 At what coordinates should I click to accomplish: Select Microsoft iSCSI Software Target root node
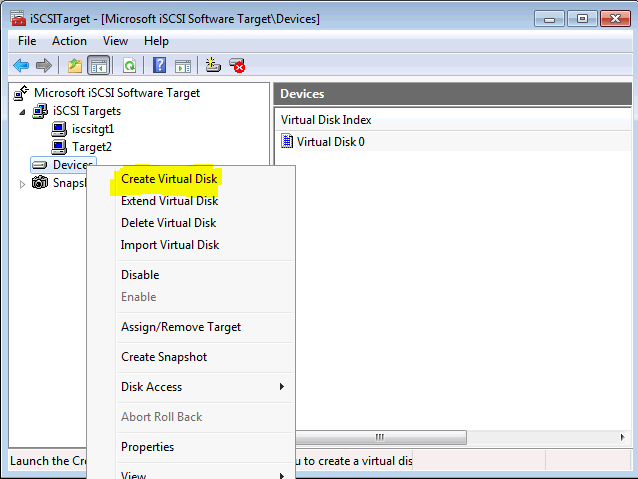pos(117,93)
